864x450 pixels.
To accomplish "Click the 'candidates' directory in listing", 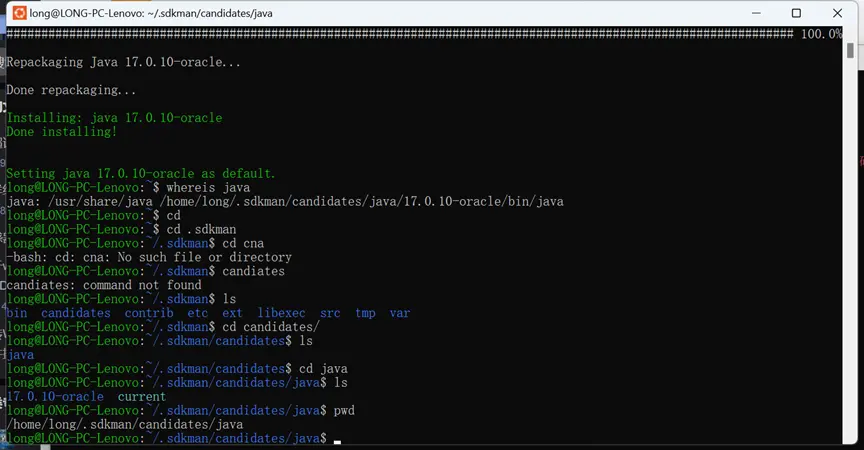I will (75, 313).
